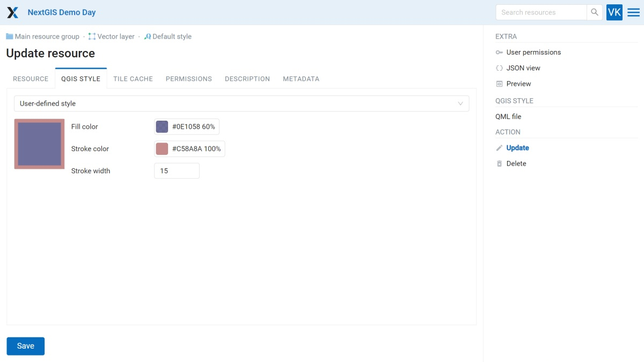Click the Vector layer icon in the breadcrumb

pos(91,36)
